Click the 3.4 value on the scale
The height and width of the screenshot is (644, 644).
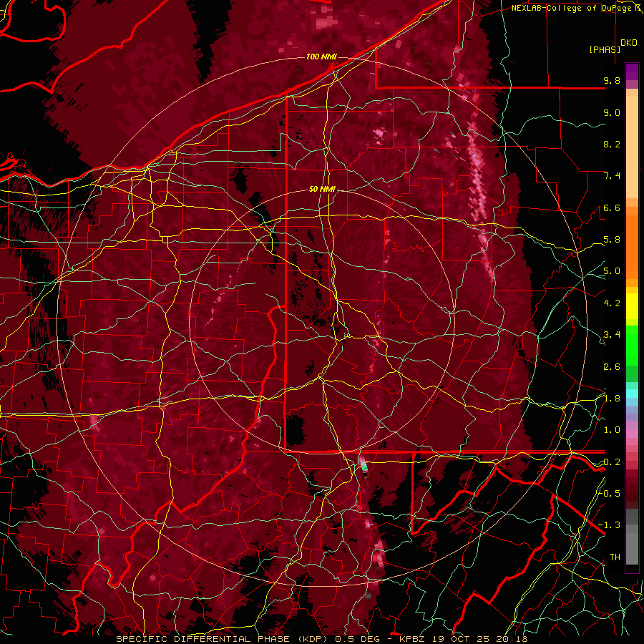click(x=612, y=335)
